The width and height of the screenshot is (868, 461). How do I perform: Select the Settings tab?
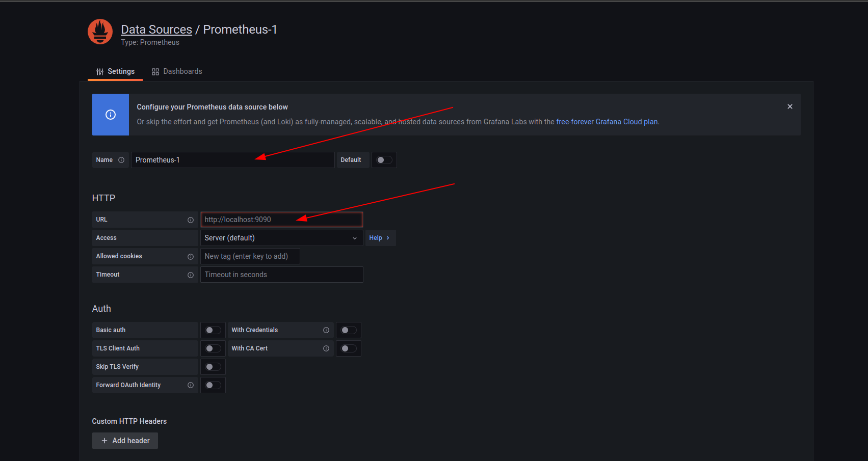[116, 71]
